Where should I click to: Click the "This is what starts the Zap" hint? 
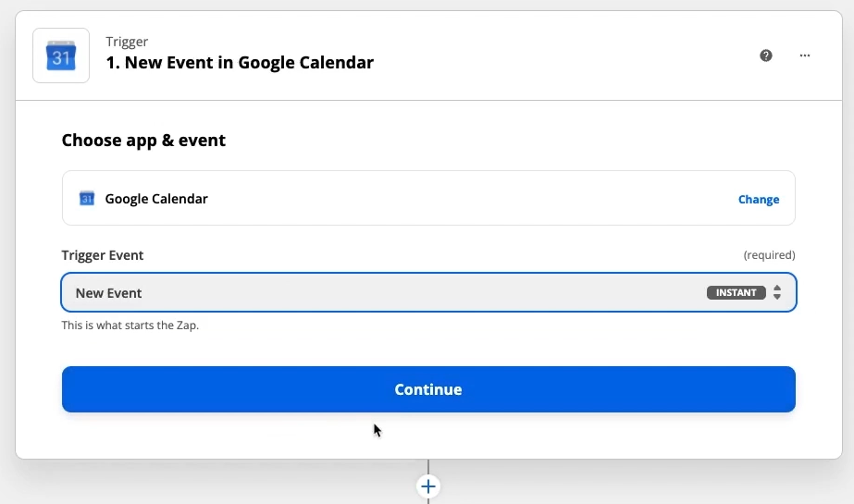coord(130,326)
